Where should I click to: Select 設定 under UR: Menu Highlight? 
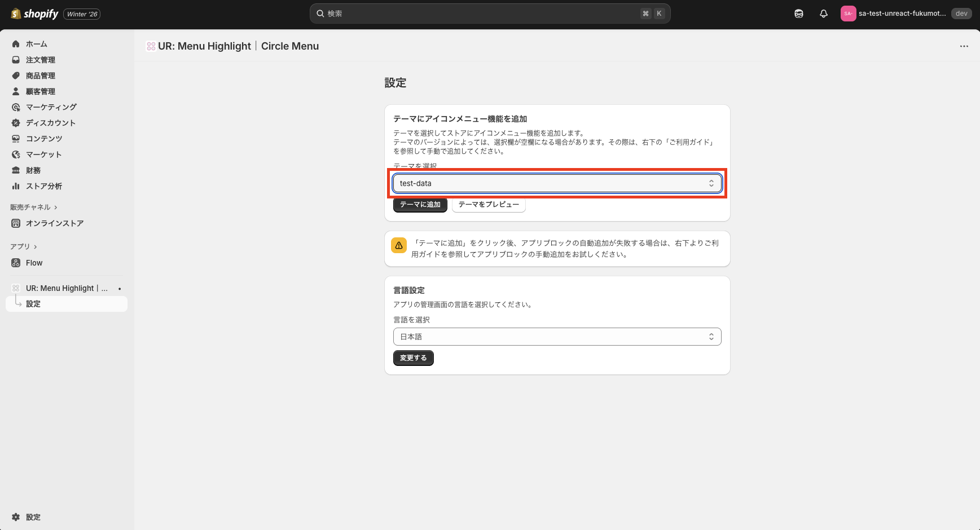coord(33,303)
